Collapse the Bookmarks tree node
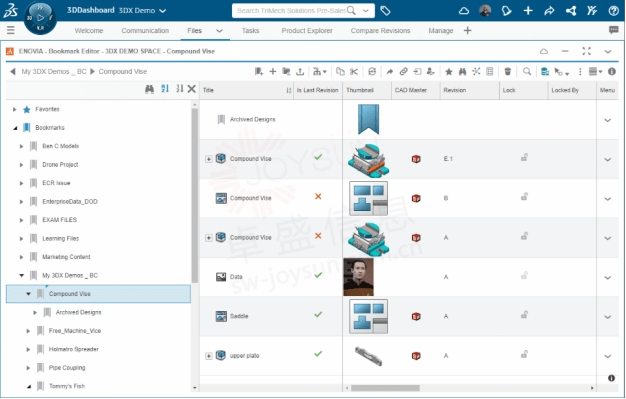 click(x=15, y=128)
